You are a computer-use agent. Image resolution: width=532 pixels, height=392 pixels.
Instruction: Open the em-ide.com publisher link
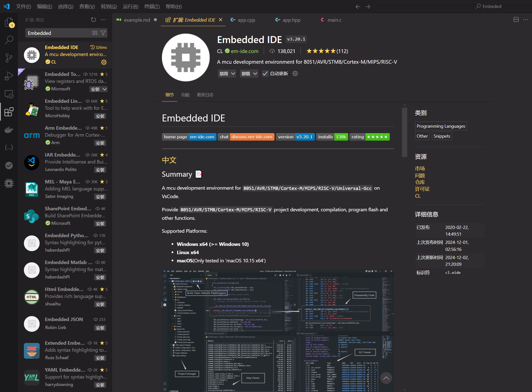(x=244, y=51)
